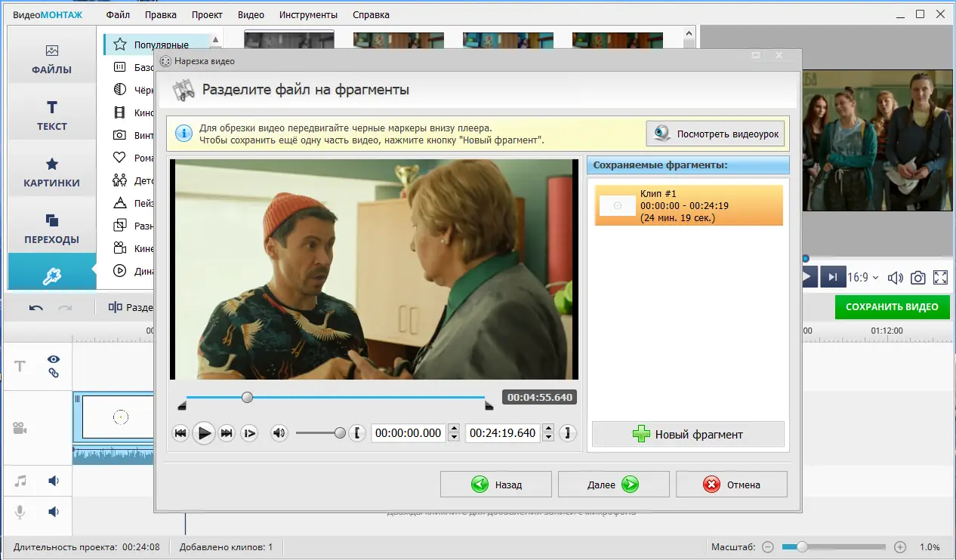Open the Проект menu
This screenshot has width=956, height=560.
(x=207, y=14)
